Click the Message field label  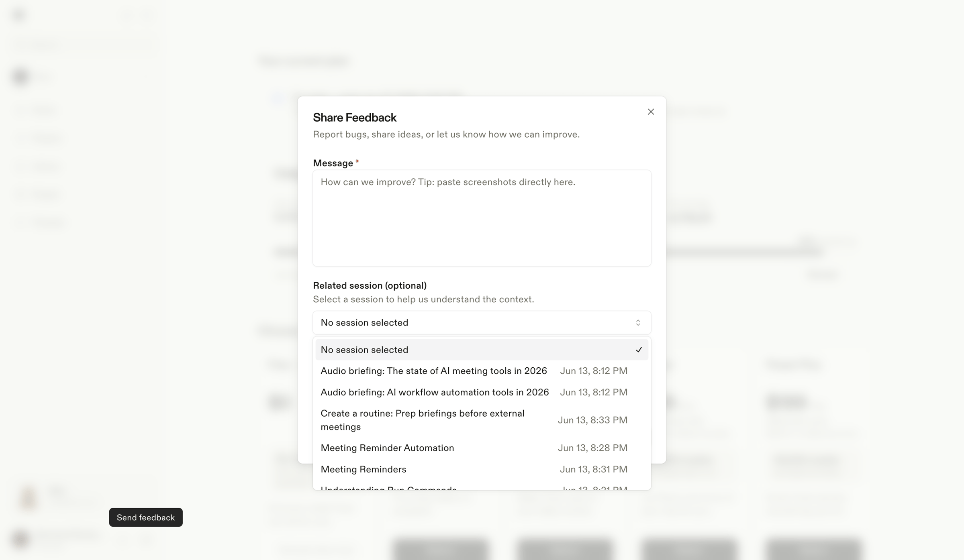[333, 163]
